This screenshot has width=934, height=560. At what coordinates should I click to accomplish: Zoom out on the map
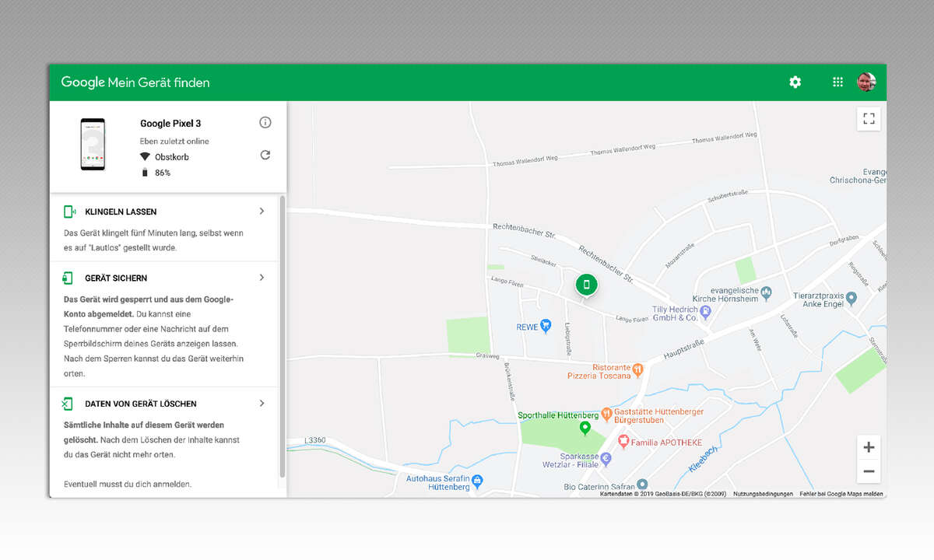pyautogui.click(x=869, y=471)
